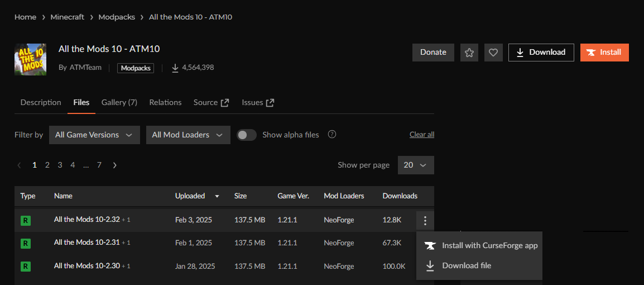
Task: Click the orange Install button
Action: [604, 53]
